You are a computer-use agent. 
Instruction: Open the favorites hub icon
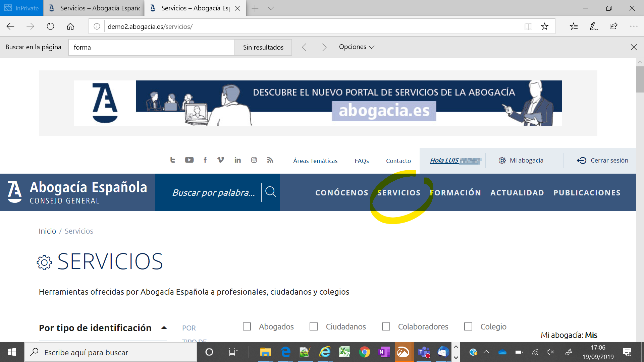574,26
